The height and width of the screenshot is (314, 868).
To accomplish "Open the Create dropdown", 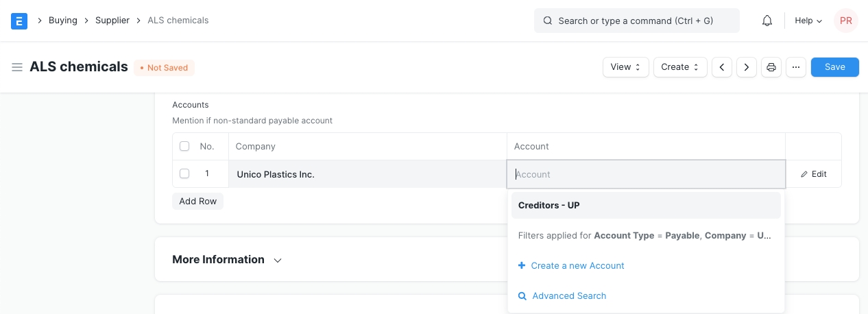I will pyautogui.click(x=679, y=67).
